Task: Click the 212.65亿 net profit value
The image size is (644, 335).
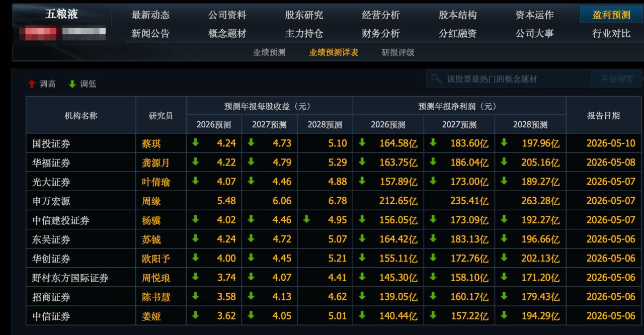Action: tap(398, 201)
